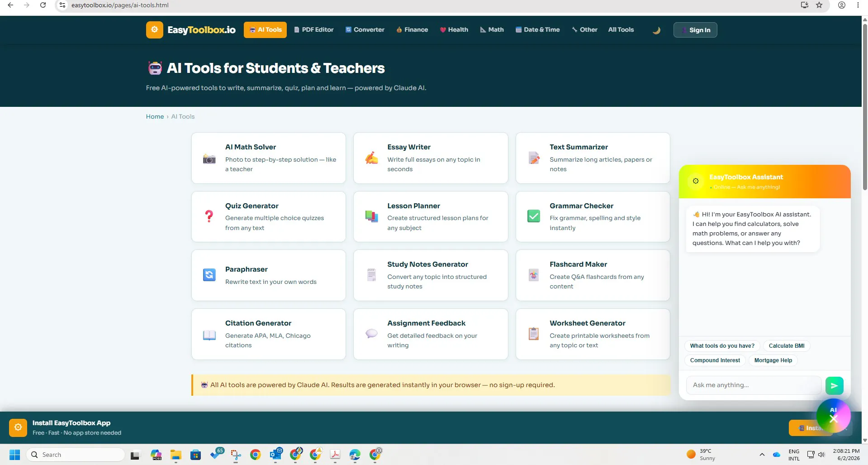Click the 'AI Tools for Students & Teachers' heading
Viewport: 868px width, 465px height.
[x=275, y=68]
